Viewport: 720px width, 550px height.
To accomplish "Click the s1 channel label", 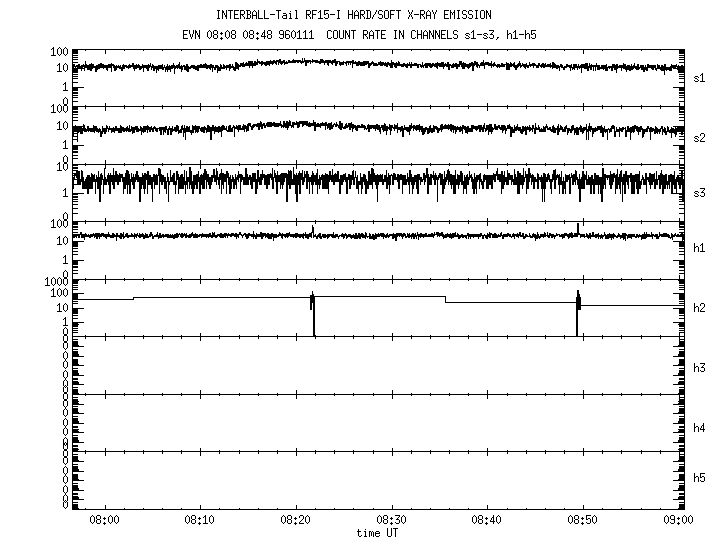I will (x=701, y=77).
